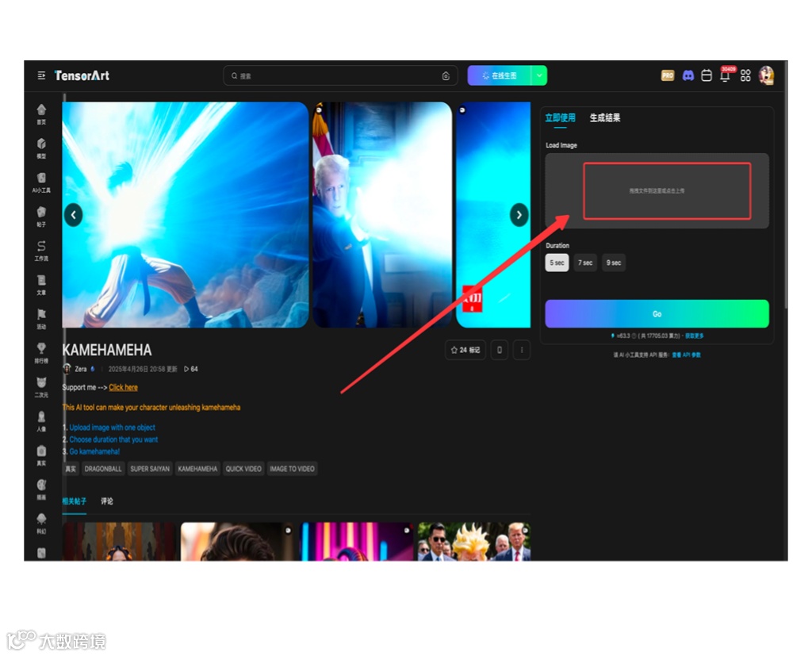Open the three-dot more options button
The width and height of the screenshot is (812, 656).
[522, 351]
